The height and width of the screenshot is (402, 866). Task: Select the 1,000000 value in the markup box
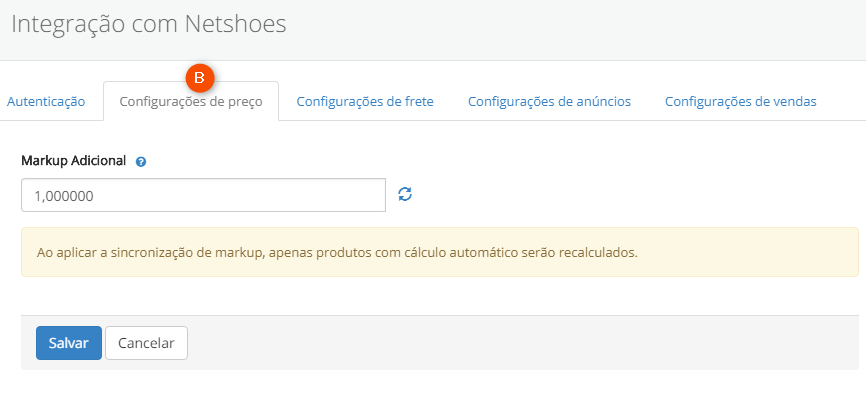pos(64,195)
